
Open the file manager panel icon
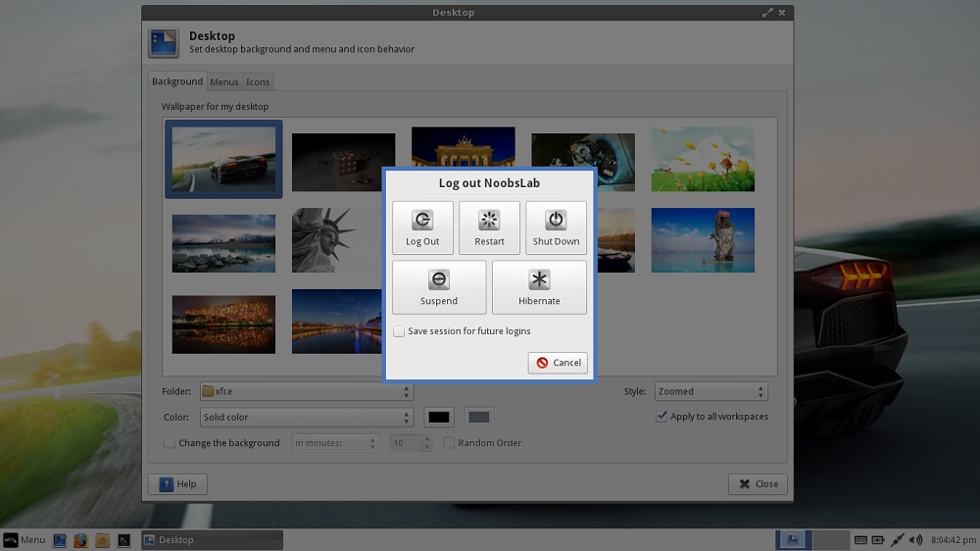click(103, 540)
